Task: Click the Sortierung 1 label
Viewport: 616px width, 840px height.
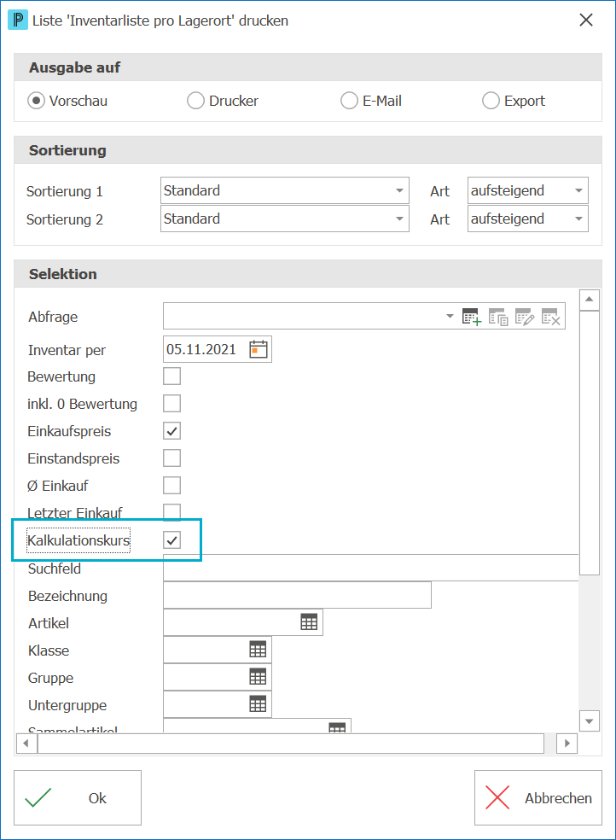Action: pos(65,192)
